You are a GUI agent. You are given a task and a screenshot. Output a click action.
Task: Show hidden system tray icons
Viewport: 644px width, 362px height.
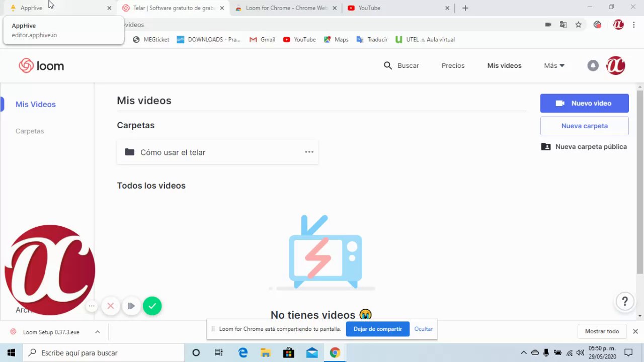tap(524, 352)
